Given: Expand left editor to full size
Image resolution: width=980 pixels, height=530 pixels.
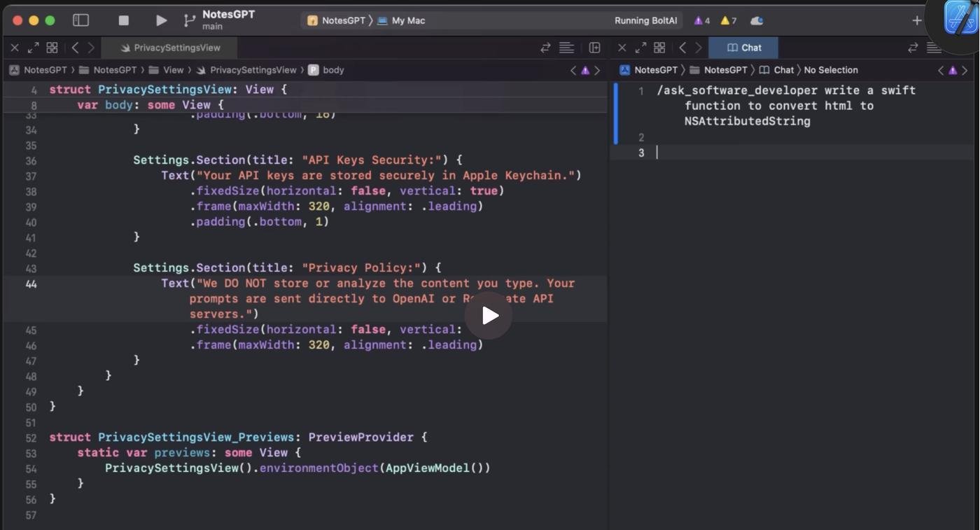Looking at the screenshot, I should click(33, 48).
